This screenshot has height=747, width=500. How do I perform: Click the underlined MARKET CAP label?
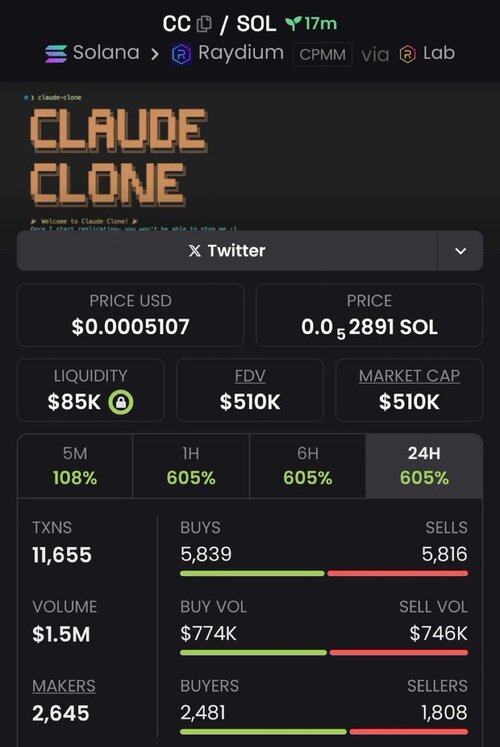pos(410,376)
